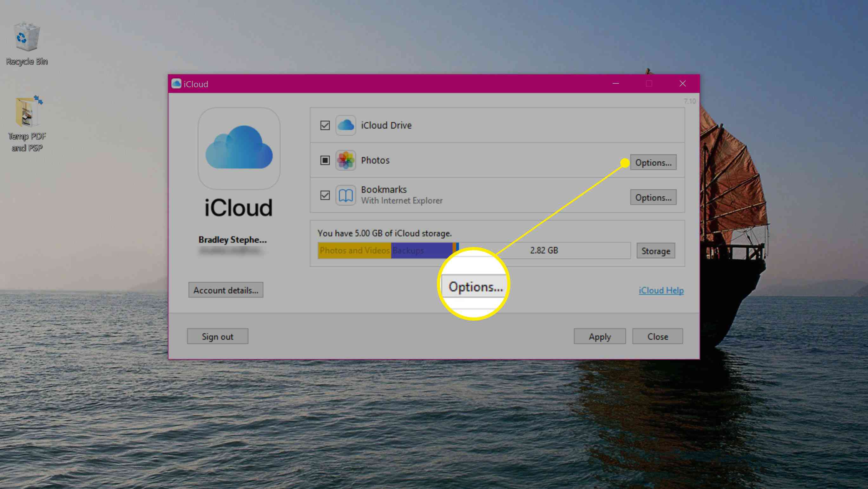868x489 pixels.
Task: Click the 'With Internet Explorer' subtitle
Action: (402, 201)
